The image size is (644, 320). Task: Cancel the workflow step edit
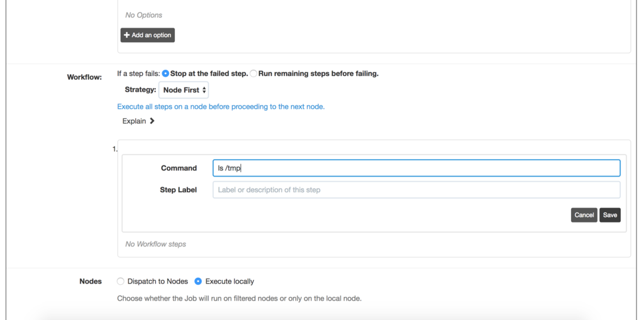[x=584, y=215]
